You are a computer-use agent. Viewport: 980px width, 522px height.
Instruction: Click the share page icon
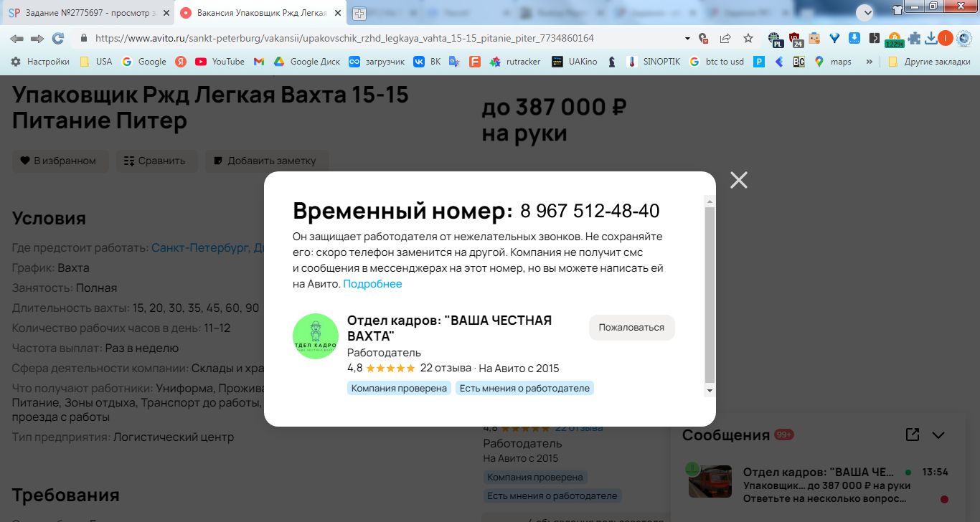(725, 38)
